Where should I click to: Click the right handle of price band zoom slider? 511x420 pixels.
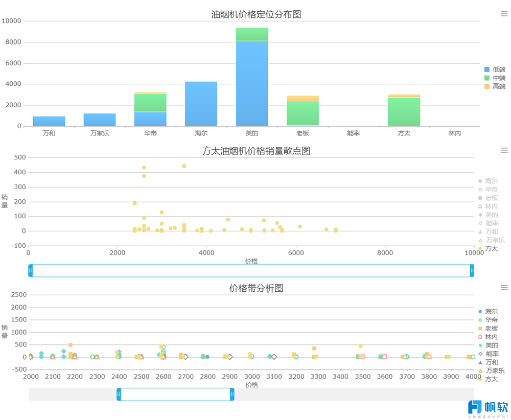click(232, 394)
